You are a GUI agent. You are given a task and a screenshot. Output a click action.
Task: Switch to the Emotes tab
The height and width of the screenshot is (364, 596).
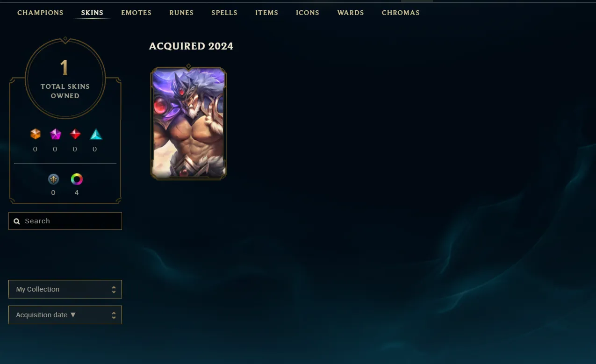point(136,13)
